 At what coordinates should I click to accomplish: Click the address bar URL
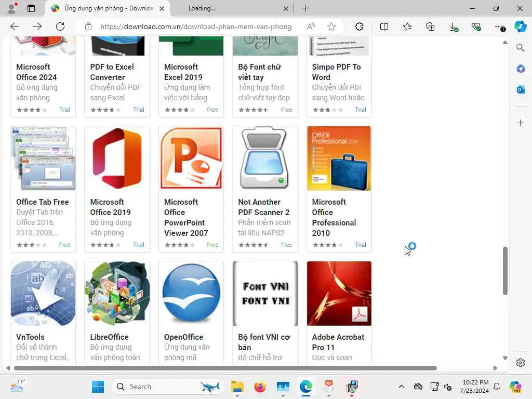(x=196, y=26)
